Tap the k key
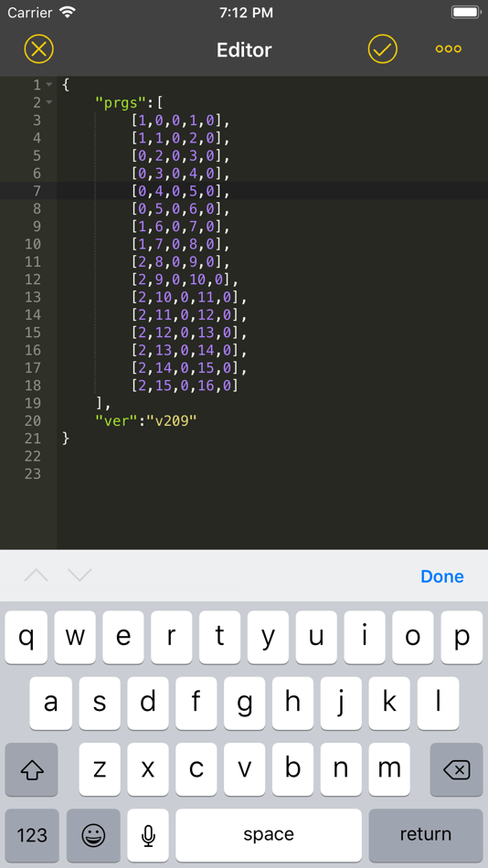488x868 pixels. 389,703
